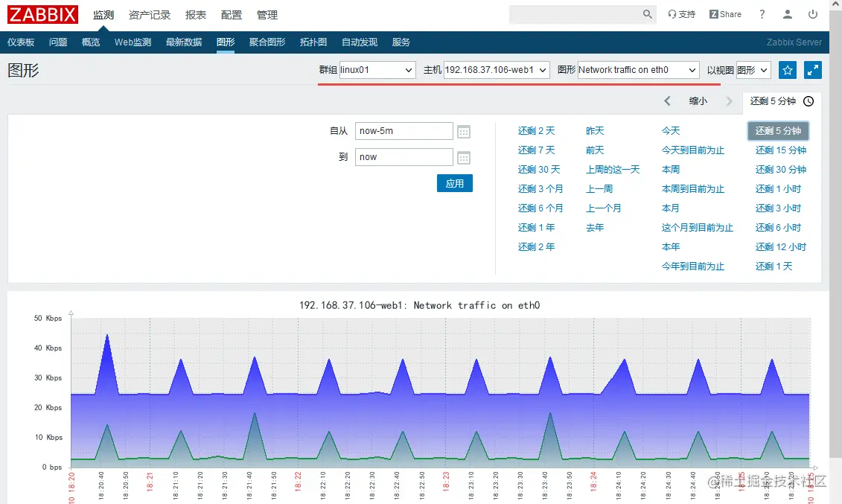Click the 应用 apply button
842x504 pixels.
[454, 183]
